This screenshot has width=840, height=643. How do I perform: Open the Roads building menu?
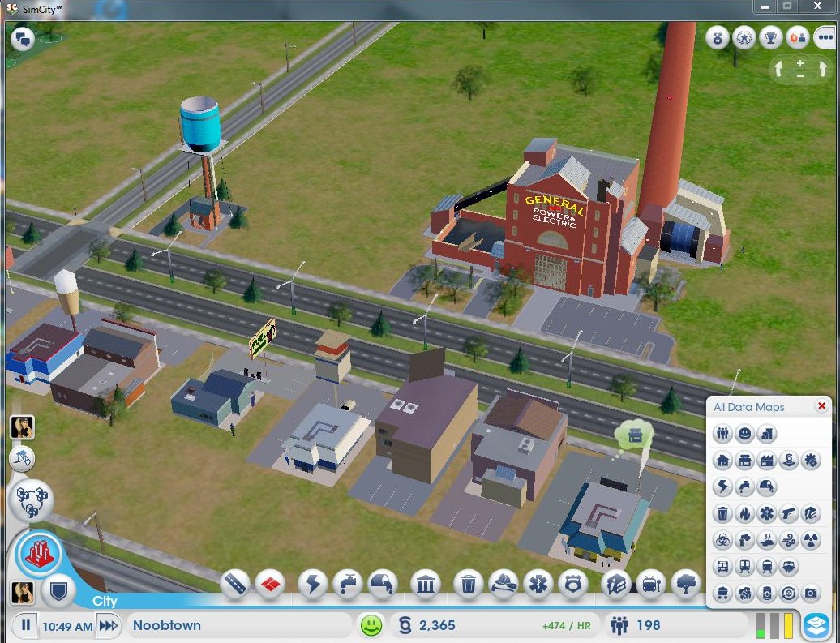click(x=234, y=584)
